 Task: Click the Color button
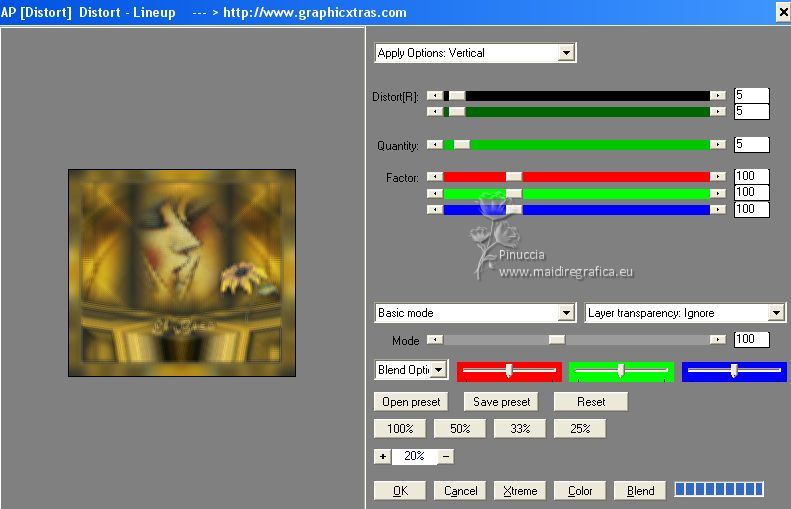[x=580, y=490]
